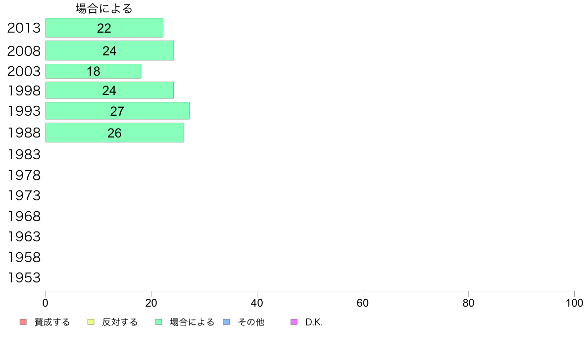The height and width of the screenshot is (364, 588).
Task: Click the red 賛成する legend swatch
Action: [x=23, y=322]
